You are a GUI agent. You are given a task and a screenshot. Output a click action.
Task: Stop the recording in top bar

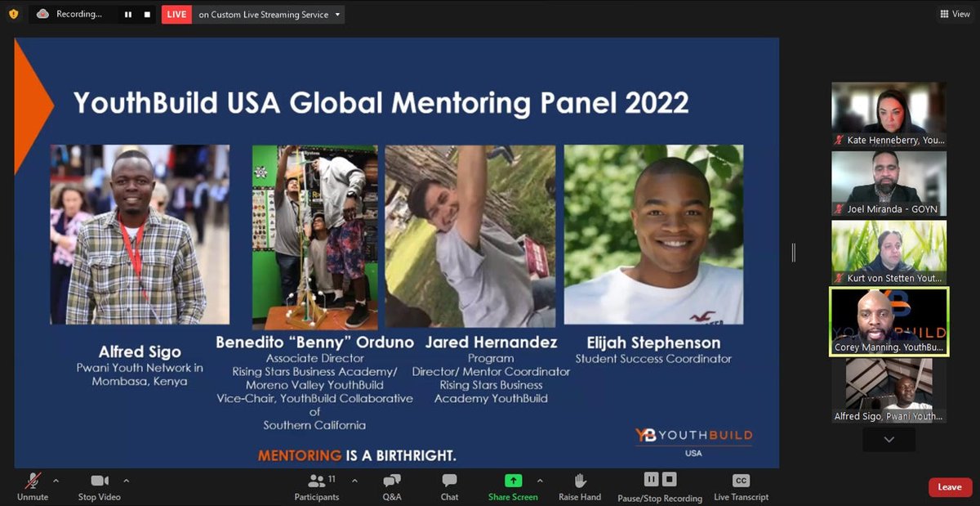coord(147,14)
